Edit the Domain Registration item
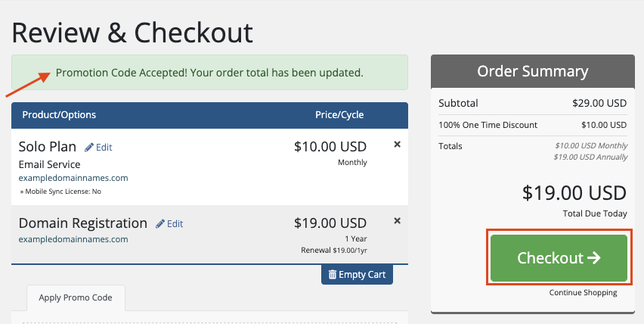The width and height of the screenshot is (644, 324). tap(169, 223)
